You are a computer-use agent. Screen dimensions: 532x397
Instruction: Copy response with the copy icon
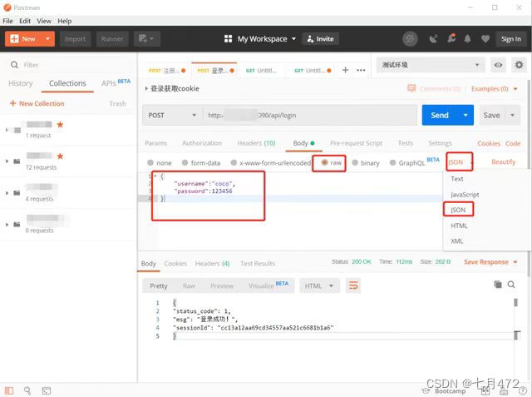498,285
